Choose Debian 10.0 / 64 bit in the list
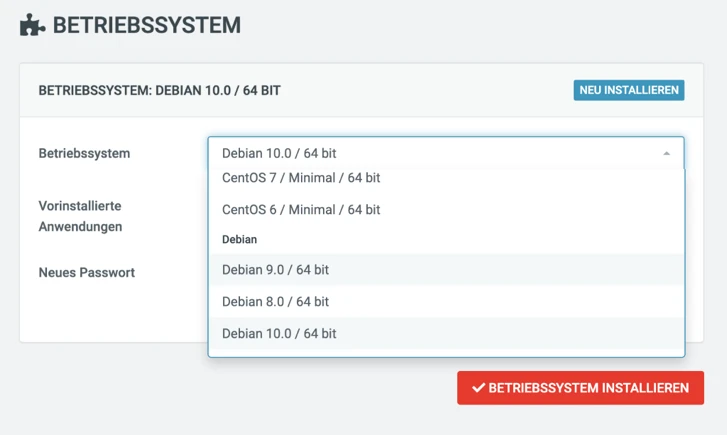The image size is (727, 435). pos(446,333)
